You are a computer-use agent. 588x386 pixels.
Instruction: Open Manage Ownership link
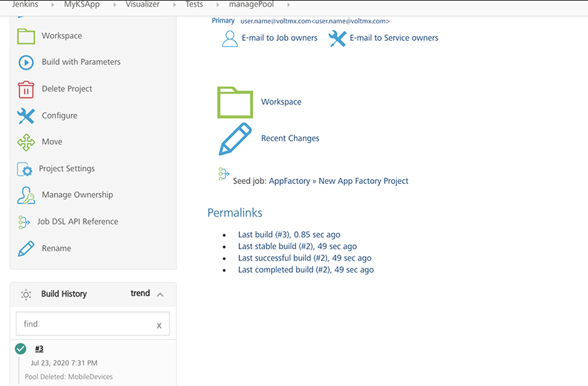[77, 194]
